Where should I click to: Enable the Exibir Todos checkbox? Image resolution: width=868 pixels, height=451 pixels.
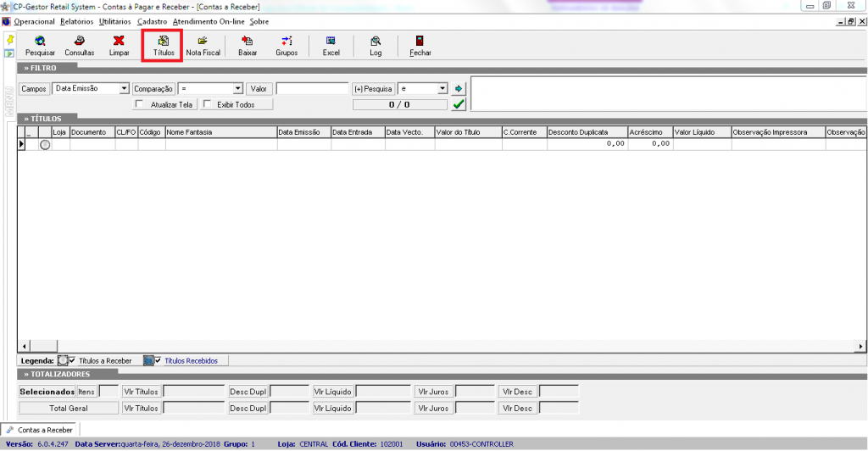click(207, 104)
